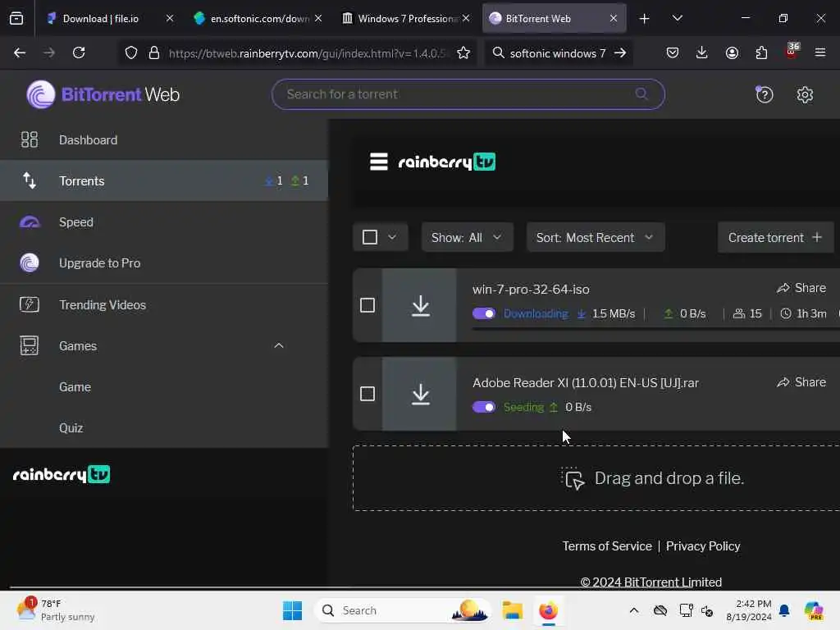
Task: Open the Copilot preview taskbar icon
Action: [814, 610]
